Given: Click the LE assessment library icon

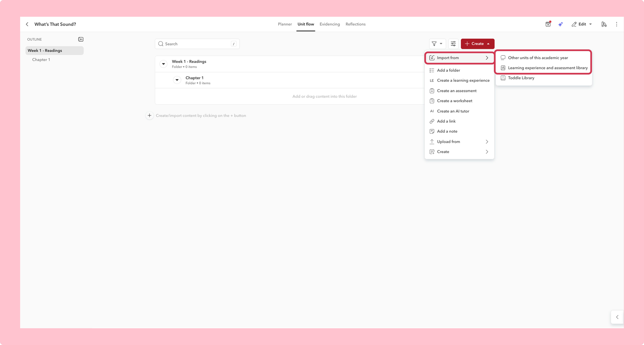Looking at the screenshot, I should point(503,68).
